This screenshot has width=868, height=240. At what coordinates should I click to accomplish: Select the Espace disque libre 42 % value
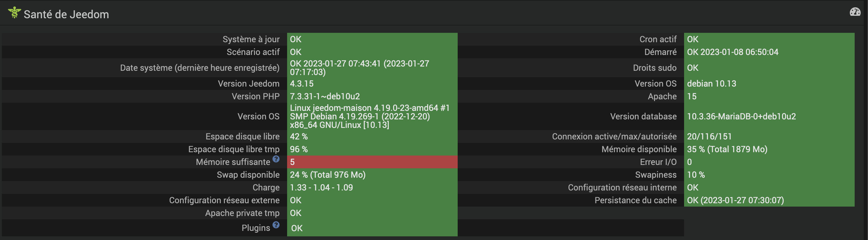point(299,136)
